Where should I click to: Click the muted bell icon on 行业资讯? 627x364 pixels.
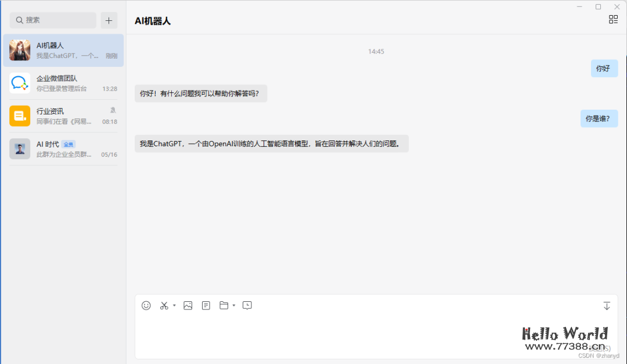113,110
